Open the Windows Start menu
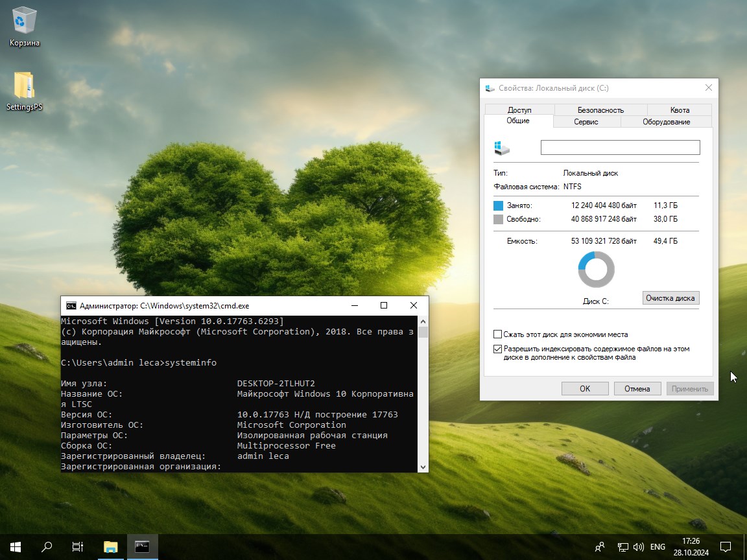This screenshot has height=560, width=747. (16, 546)
